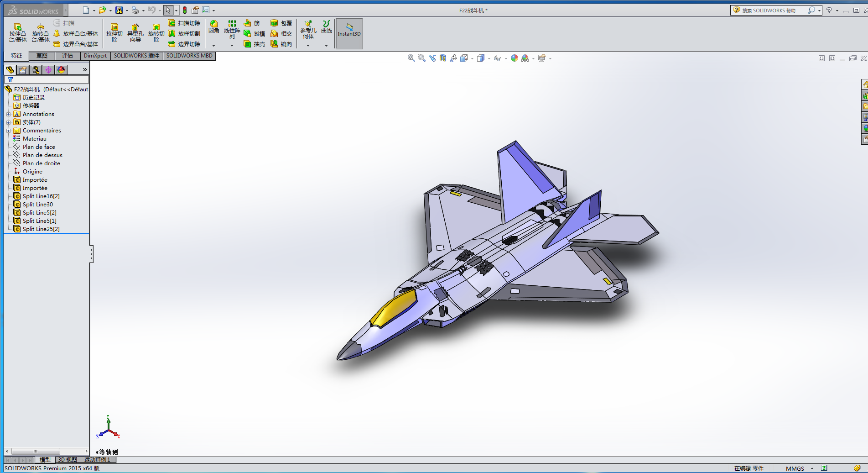Create a new document with New icon
Screen dimensions: 868x473
coord(86,10)
